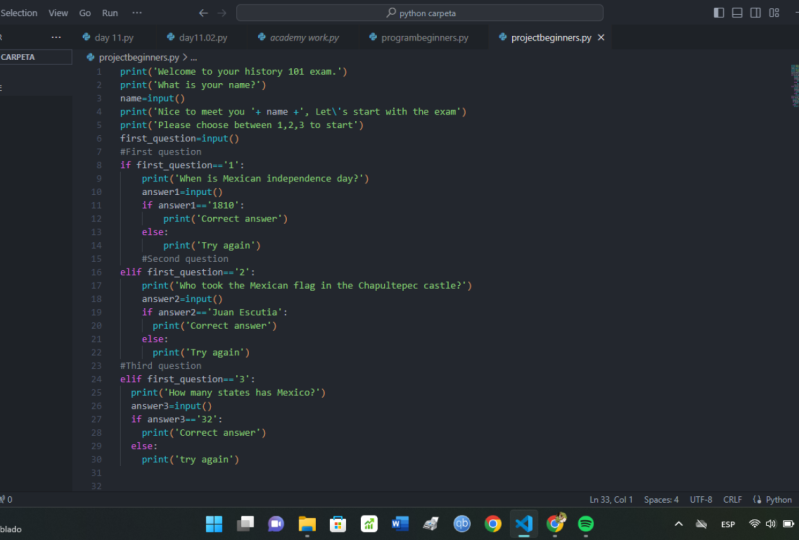Viewport: 799px width, 540px height.
Task: Place cursor on line 1 welcome print
Action: click(x=233, y=72)
